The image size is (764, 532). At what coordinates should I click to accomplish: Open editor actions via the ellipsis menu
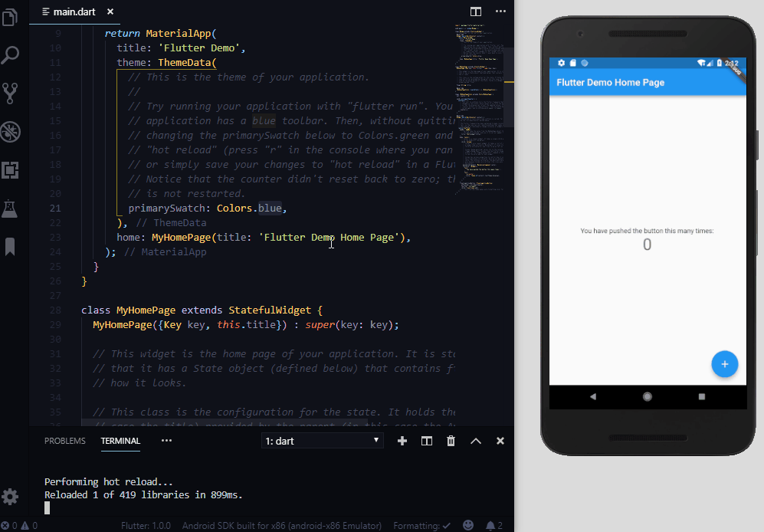501,11
